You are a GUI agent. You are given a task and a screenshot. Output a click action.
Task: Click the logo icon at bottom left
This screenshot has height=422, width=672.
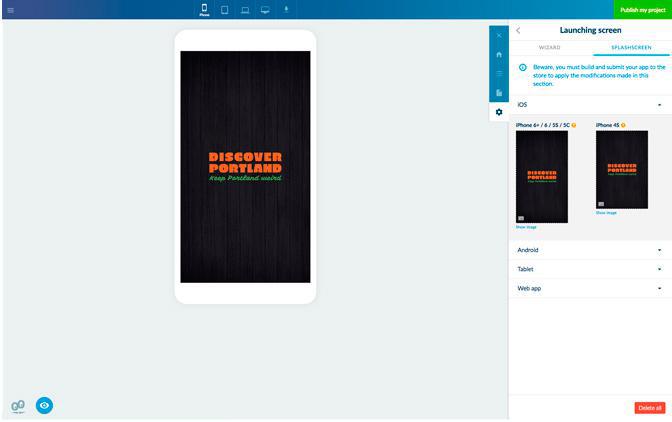click(18, 406)
